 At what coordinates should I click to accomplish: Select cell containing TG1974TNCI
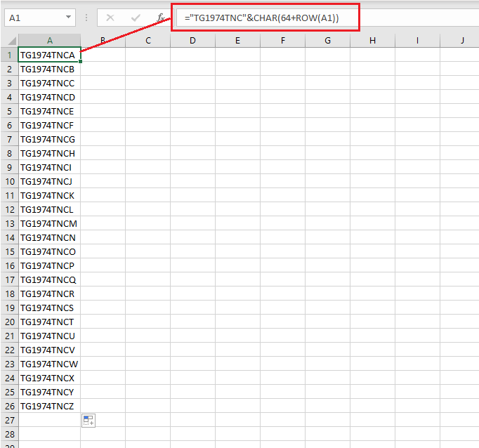[49, 167]
